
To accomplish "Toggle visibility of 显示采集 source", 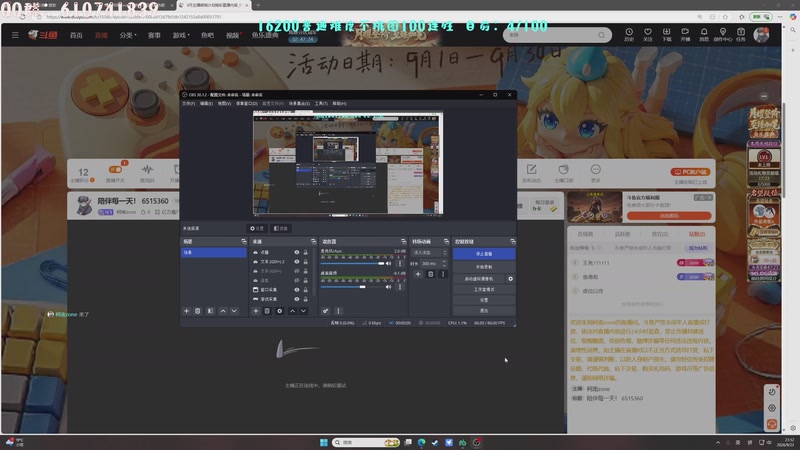I will tap(296, 299).
